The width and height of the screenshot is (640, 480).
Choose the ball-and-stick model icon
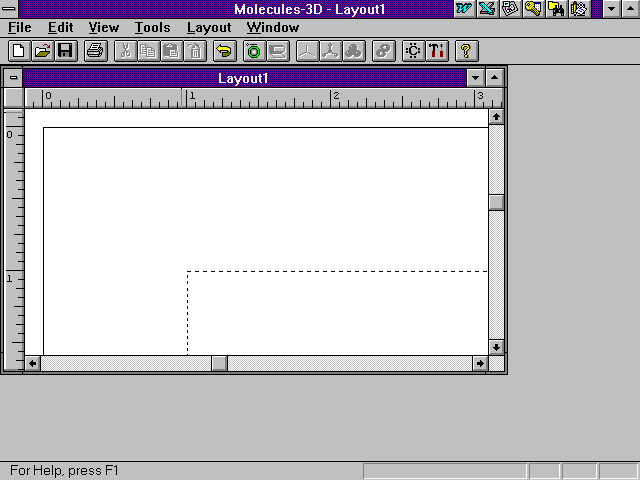coord(331,51)
